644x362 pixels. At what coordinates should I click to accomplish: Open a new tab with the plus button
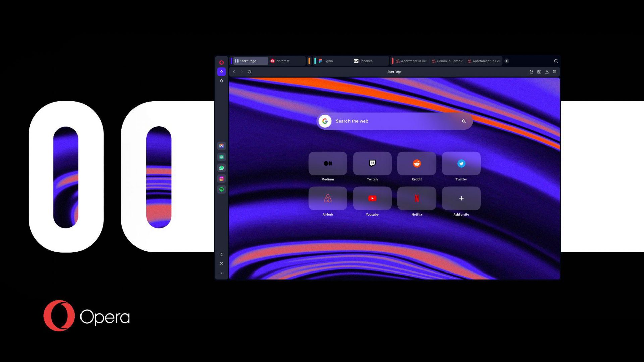coord(507,61)
